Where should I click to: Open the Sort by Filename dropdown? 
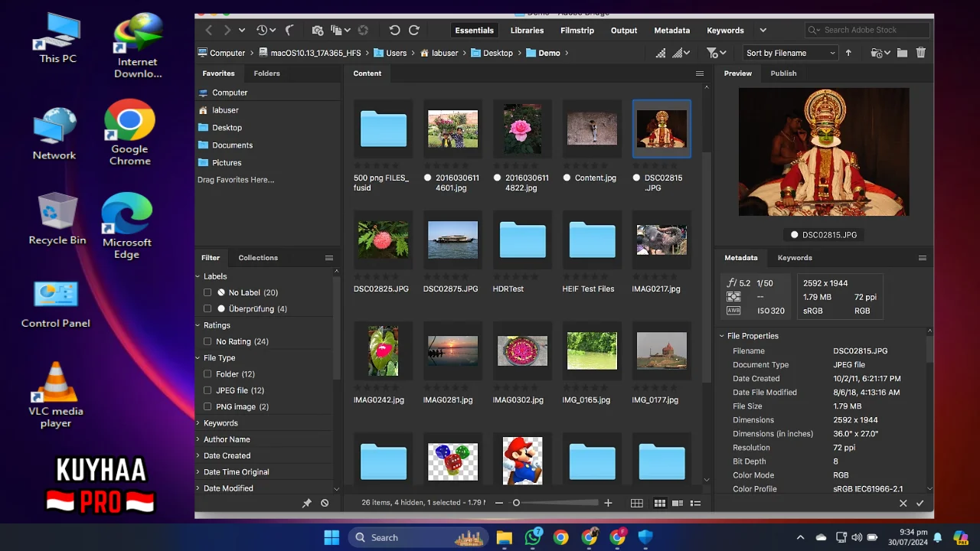[x=790, y=53]
